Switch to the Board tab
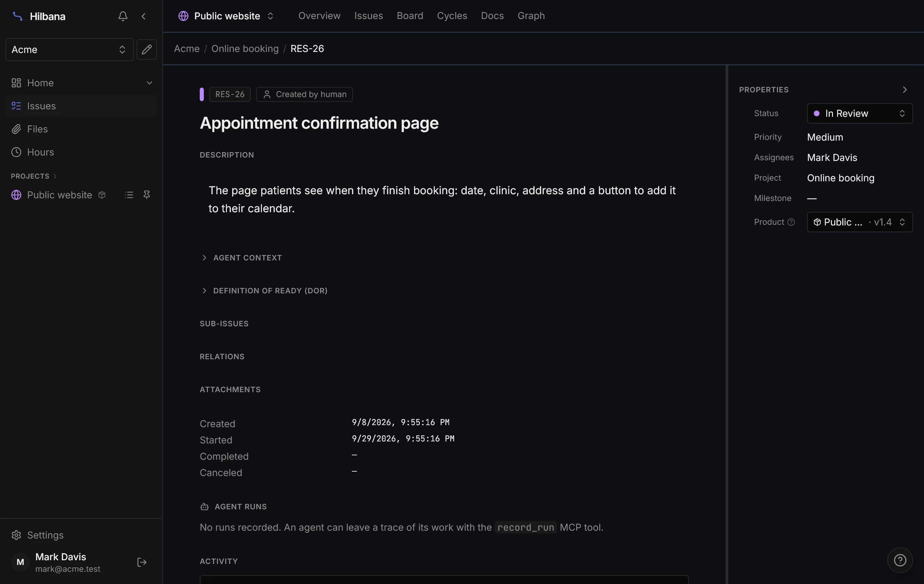 [x=410, y=16]
